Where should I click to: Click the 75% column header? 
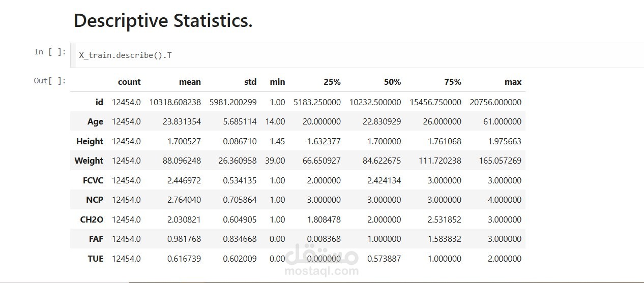coord(452,82)
